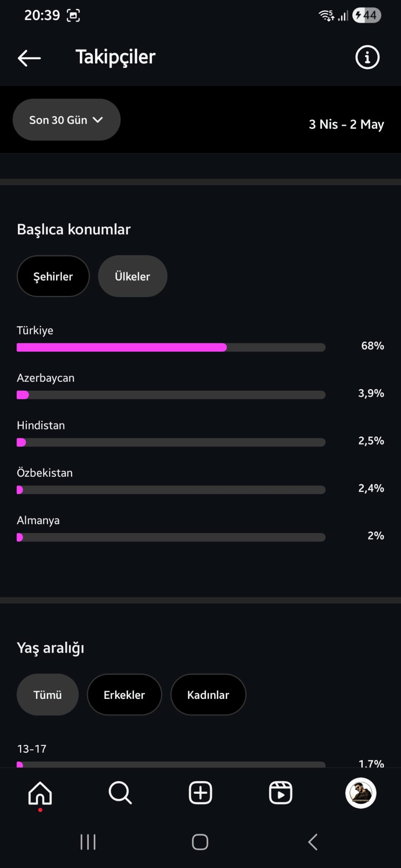
Task: Tap the create new post plus icon
Action: click(200, 793)
